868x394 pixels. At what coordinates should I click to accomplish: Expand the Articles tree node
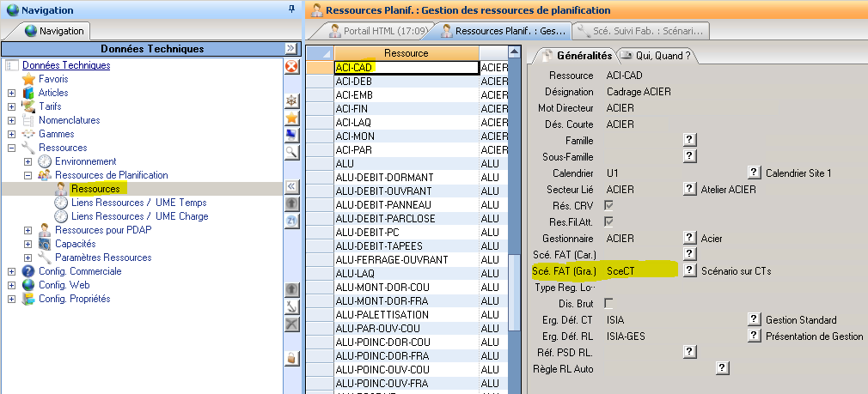(x=11, y=93)
